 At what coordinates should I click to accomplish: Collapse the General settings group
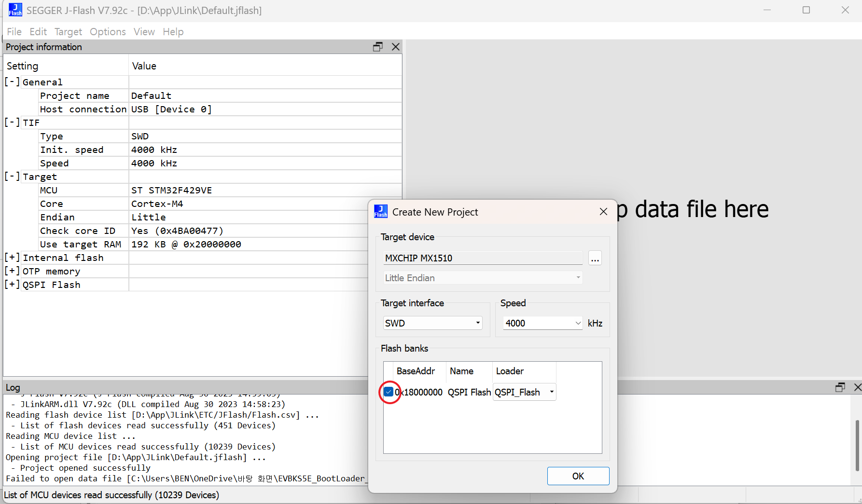click(x=12, y=82)
